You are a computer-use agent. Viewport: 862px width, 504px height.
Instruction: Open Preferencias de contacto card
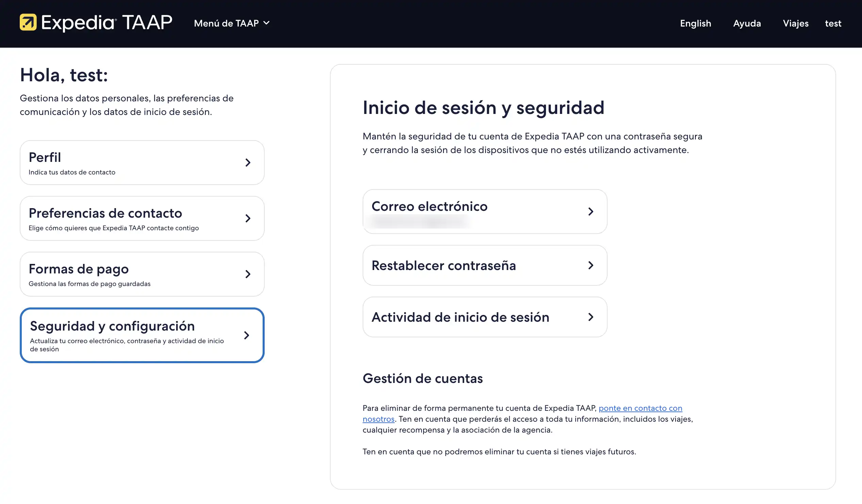coord(142,218)
